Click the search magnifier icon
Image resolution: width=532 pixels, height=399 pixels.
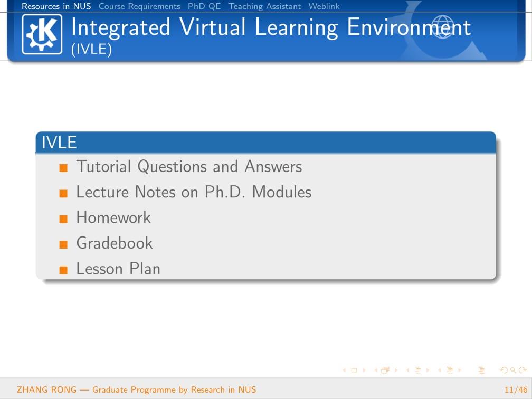[514, 370]
